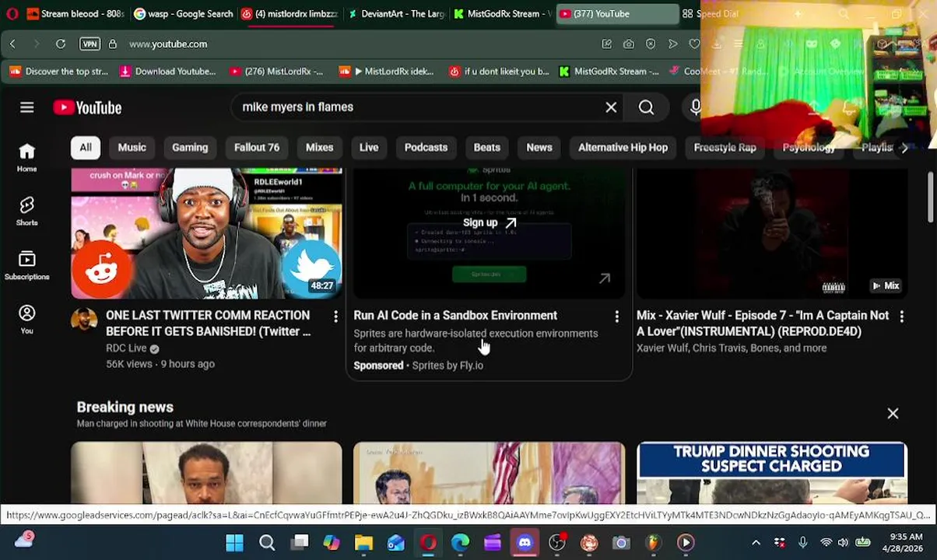Switch to MistGodRx Stream browser tab

(x=503, y=14)
